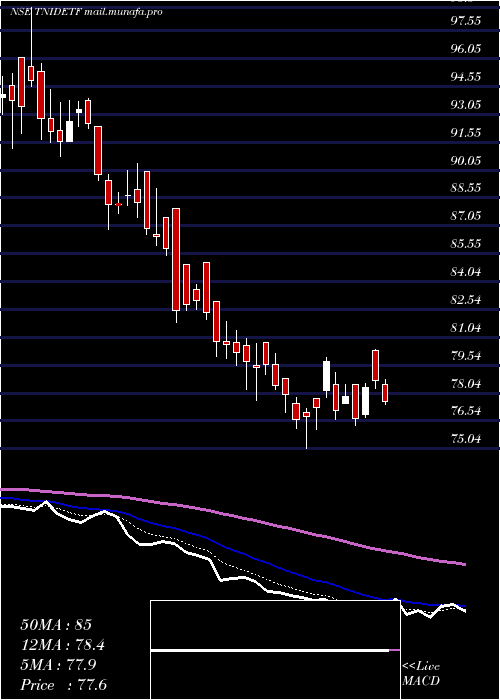
Task: Open the <<Live MACD link
Action: (x=421, y=674)
